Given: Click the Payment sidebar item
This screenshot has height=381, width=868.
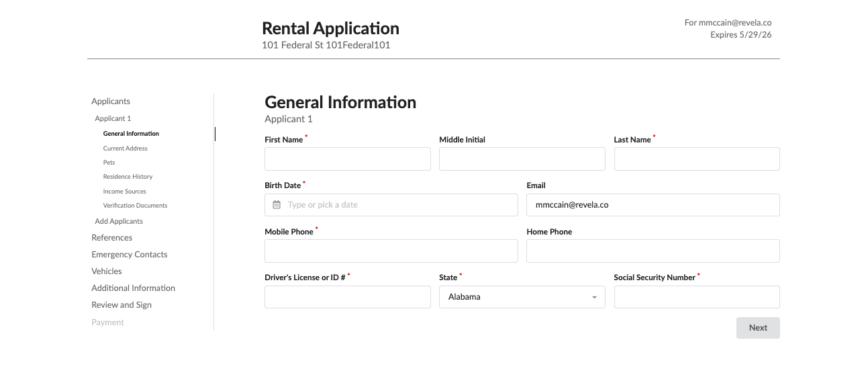Looking at the screenshot, I should (107, 323).
